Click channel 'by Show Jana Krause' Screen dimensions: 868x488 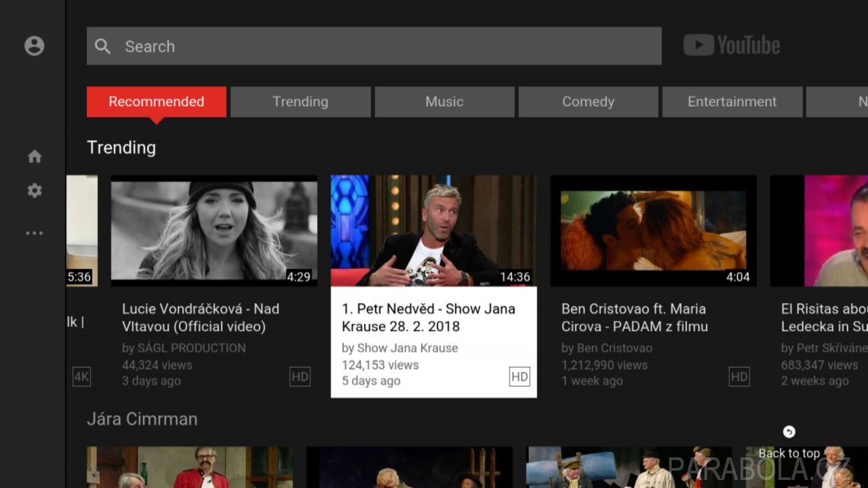pyautogui.click(x=400, y=348)
